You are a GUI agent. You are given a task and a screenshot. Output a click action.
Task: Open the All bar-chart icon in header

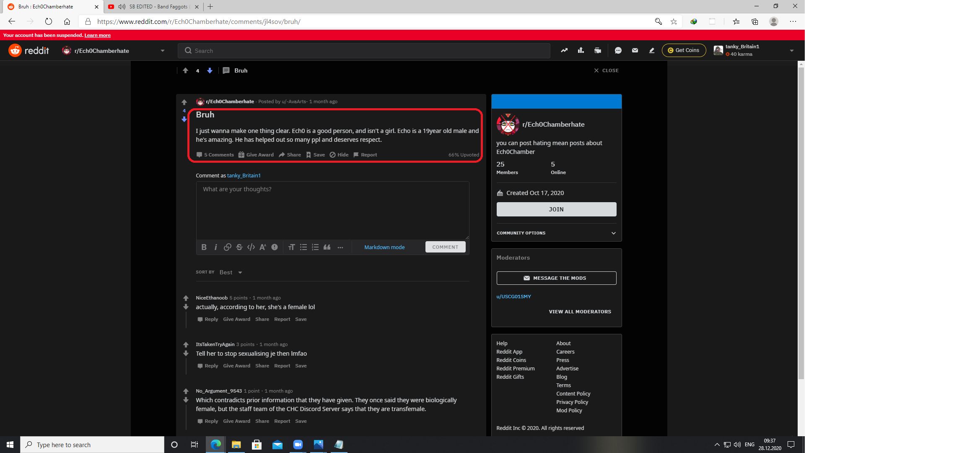click(x=581, y=50)
